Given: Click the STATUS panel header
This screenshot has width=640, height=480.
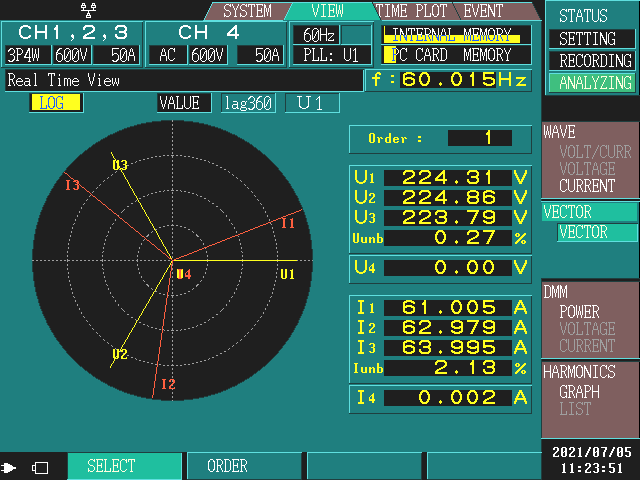Looking at the screenshot, I should pos(583,16).
